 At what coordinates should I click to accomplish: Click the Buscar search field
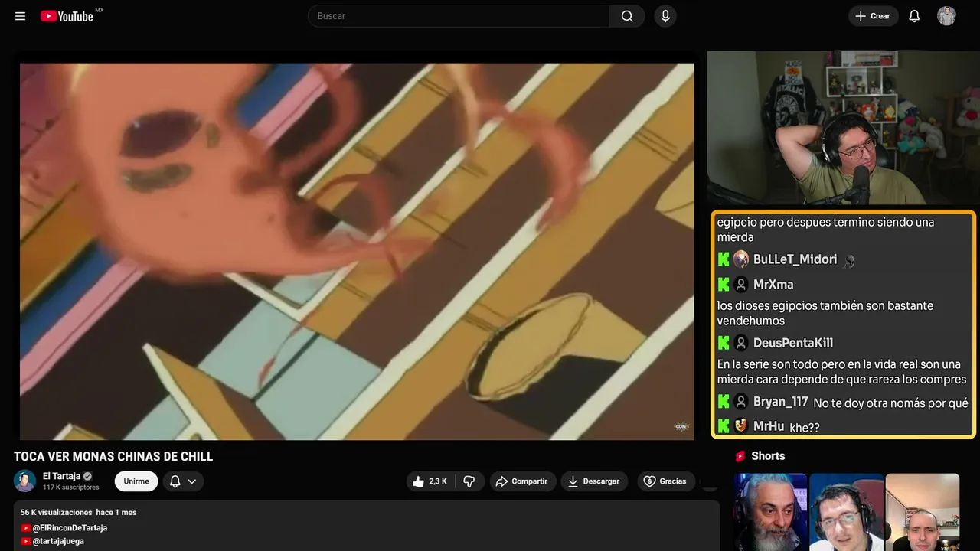(458, 16)
